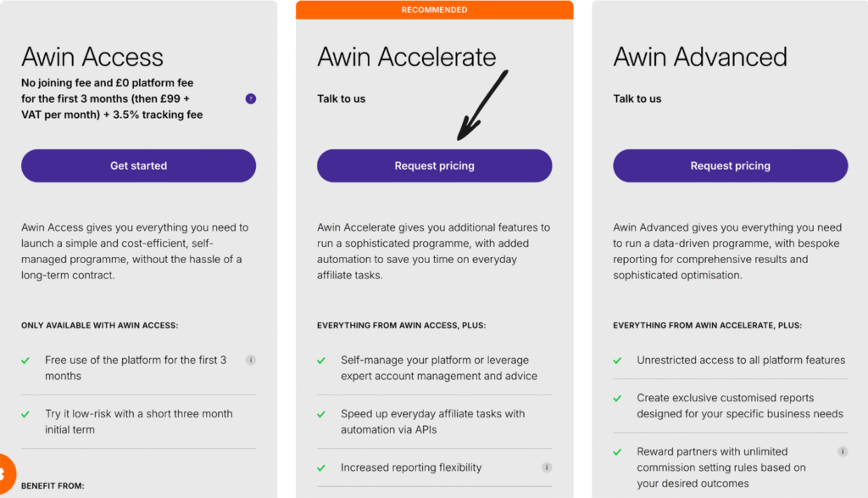Open the Awin Access plan title
868x498 pixels.
click(x=92, y=57)
